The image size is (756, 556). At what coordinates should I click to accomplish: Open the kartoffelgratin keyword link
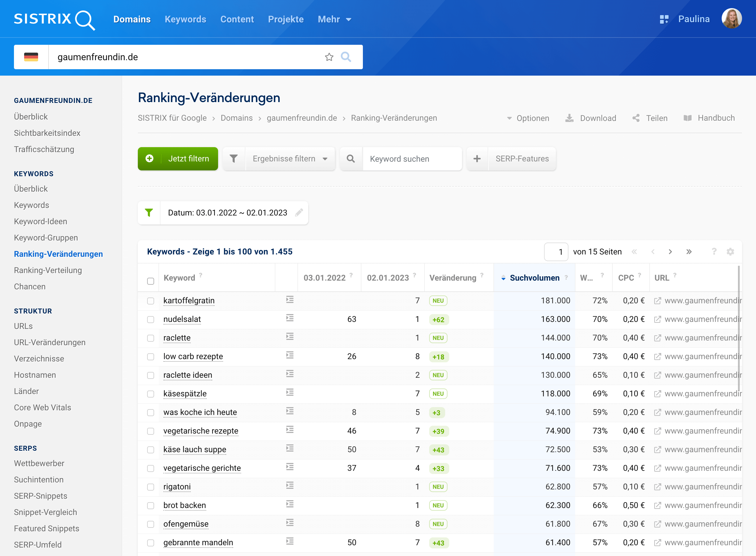click(x=189, y=301)
